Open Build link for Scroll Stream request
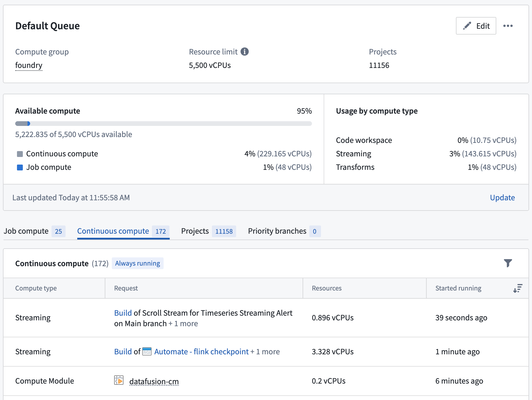The width and height of the screenshot is (532, 400). tap(123, 313)
